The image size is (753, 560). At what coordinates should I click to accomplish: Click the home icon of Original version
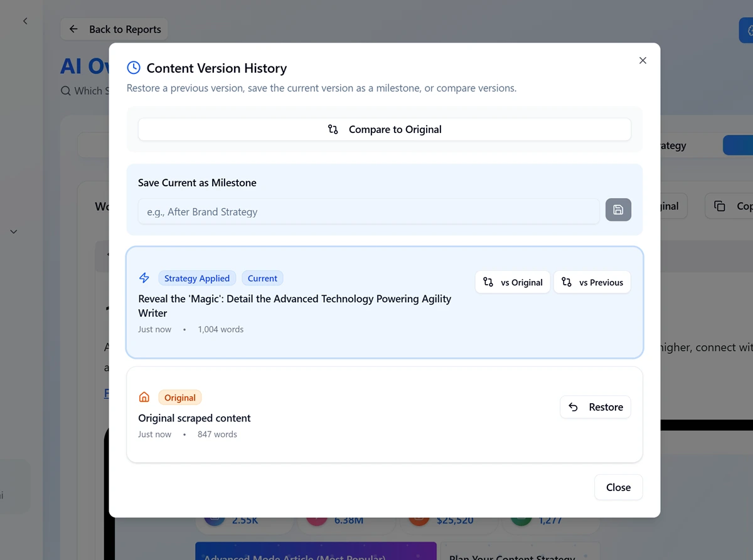click(144, 397)
